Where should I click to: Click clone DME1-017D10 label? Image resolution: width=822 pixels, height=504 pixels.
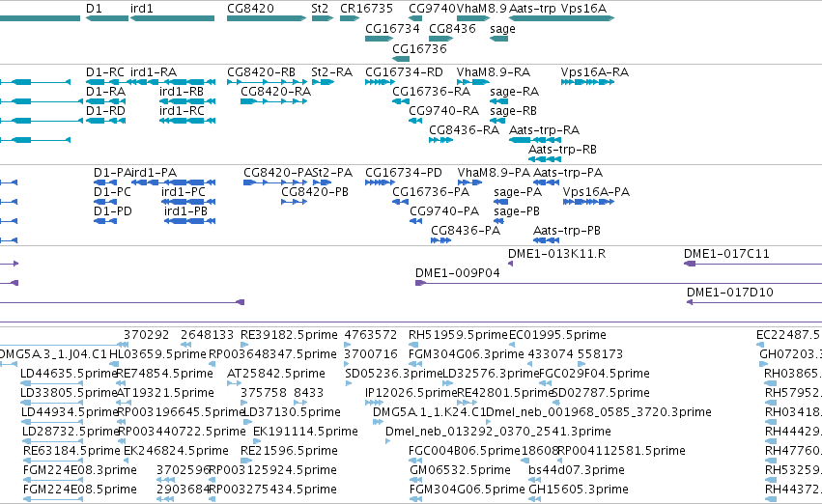pyautogui.click(x=729, y=293)
